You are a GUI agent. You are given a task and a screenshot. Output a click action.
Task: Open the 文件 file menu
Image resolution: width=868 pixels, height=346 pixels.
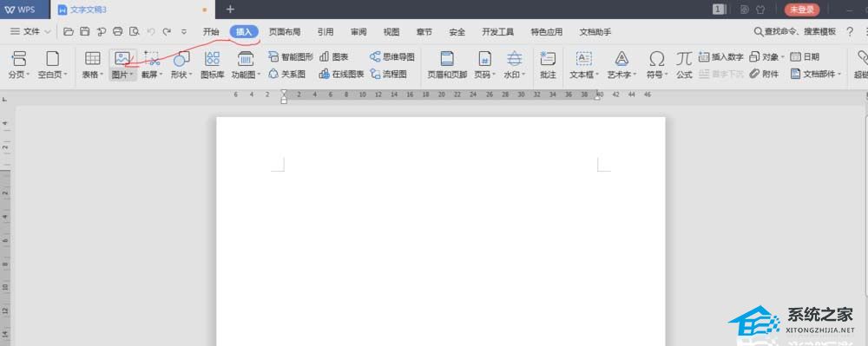30,32
